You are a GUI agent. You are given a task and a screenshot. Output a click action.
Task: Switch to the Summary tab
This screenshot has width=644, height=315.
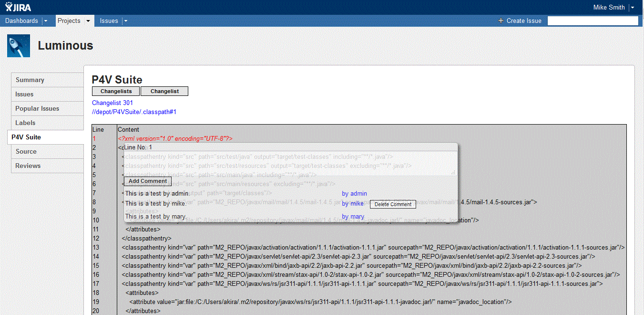coord(47,80)
